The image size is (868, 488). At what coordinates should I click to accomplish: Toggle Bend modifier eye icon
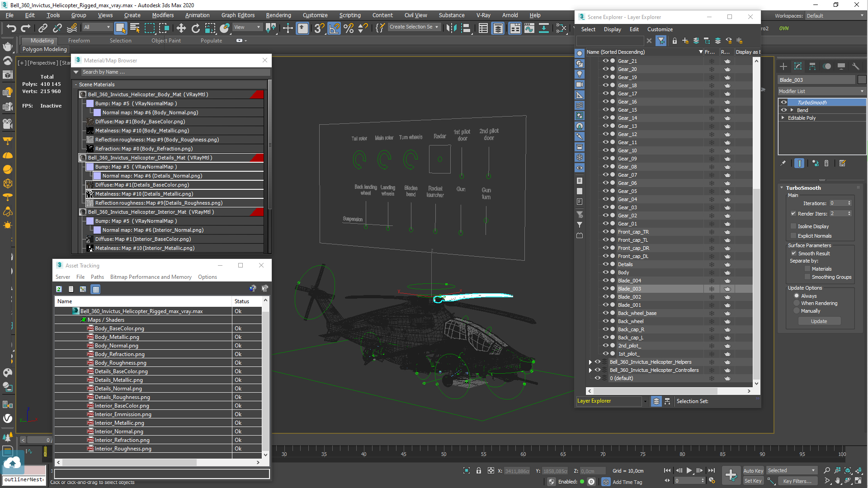[784, 110]
